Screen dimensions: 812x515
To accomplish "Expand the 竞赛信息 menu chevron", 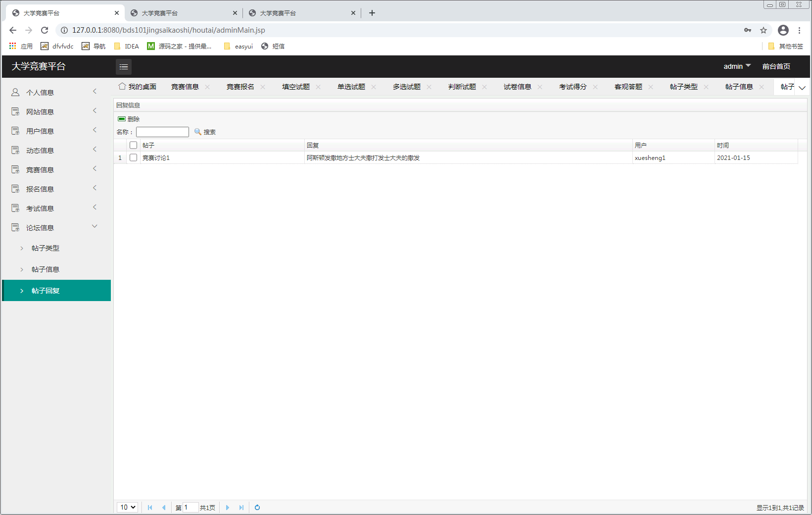I will tap(95, 168).
